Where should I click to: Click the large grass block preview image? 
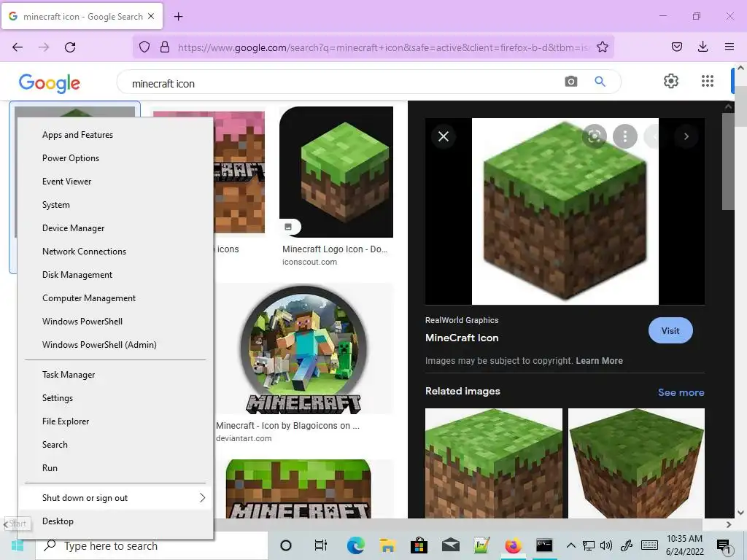[x=565, y=211]
